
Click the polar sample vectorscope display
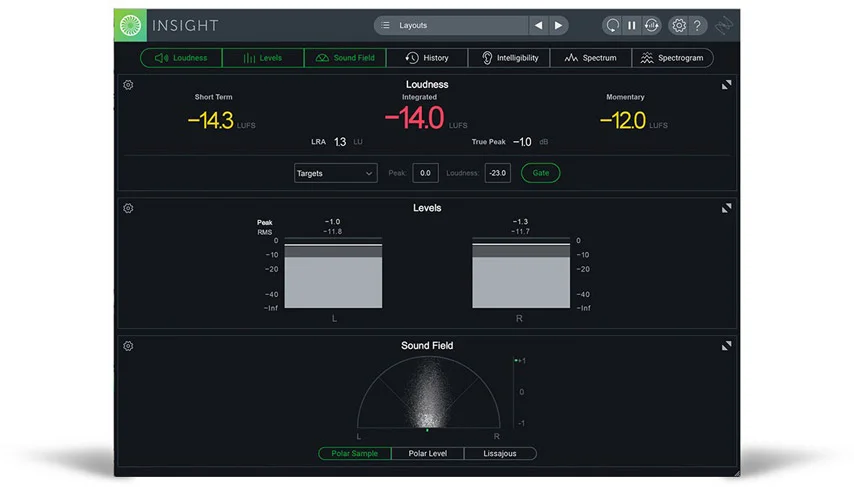(x=428, y=392)
